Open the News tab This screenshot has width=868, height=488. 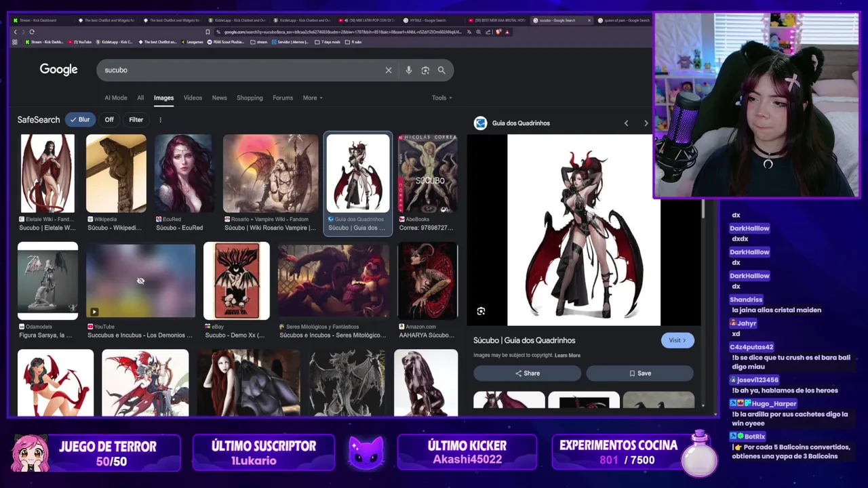coord(219,98)
